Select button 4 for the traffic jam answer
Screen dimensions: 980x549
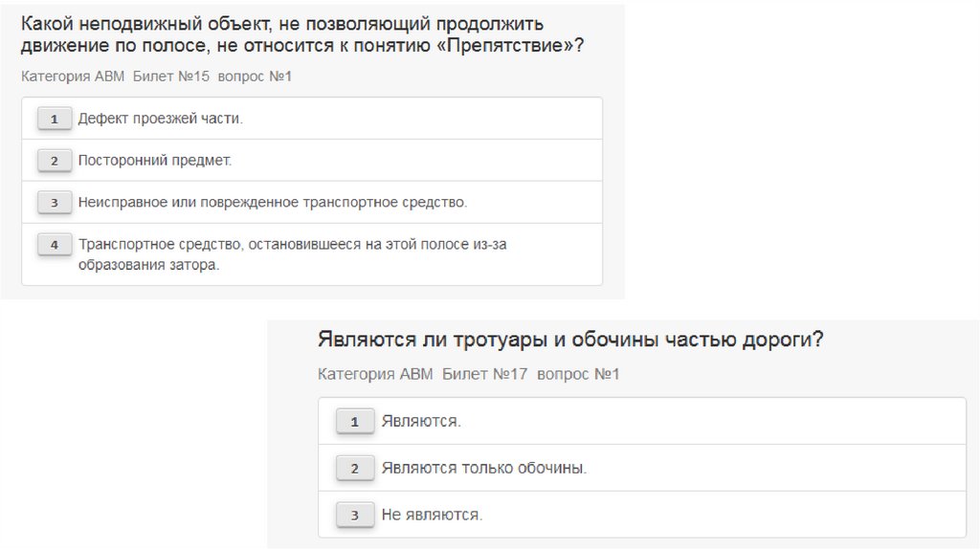[55, 246]
